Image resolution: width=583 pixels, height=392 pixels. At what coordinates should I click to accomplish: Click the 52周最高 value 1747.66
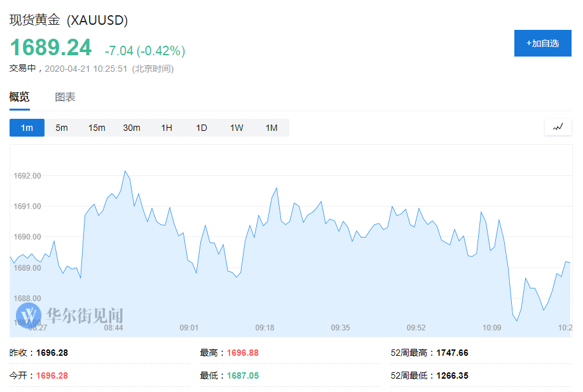(452, 353)
